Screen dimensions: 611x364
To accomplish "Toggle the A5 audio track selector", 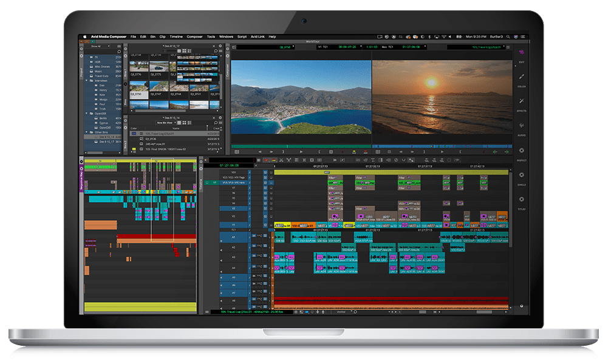I will pos(234,277).
